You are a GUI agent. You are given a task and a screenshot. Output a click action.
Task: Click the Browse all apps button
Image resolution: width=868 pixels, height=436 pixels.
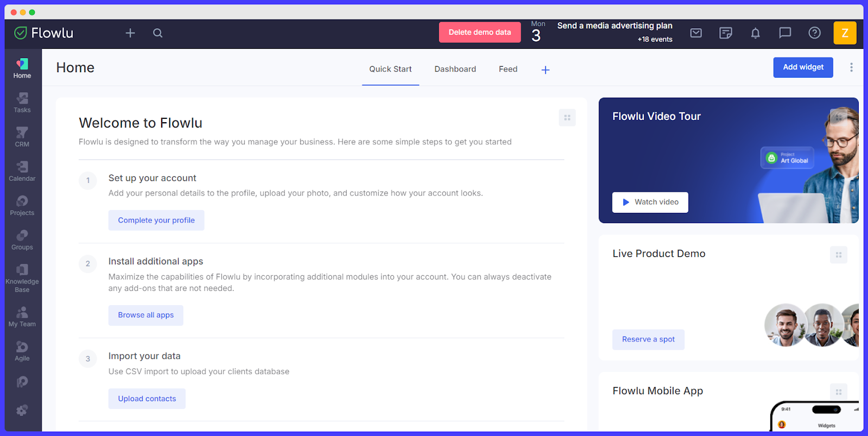pos(146,315)
